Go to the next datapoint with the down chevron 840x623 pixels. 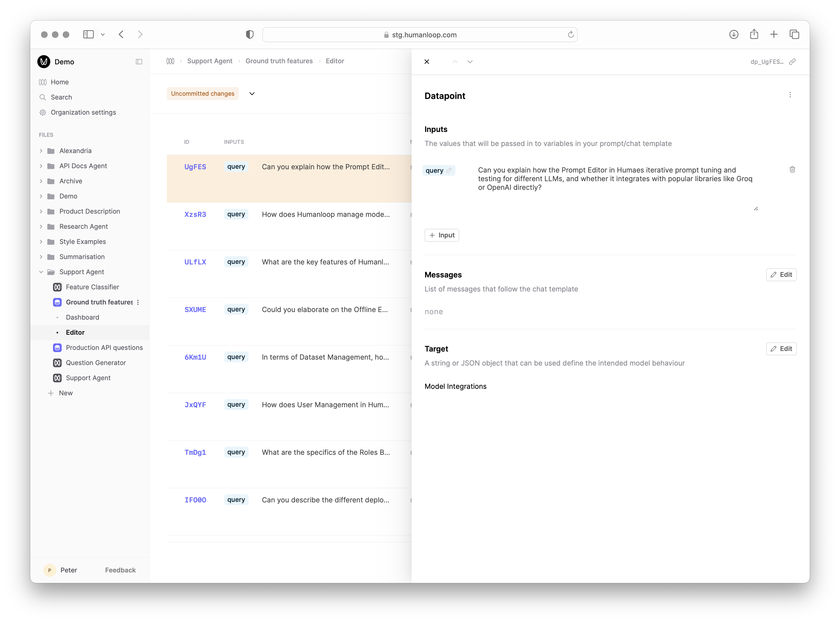[470, 61]
